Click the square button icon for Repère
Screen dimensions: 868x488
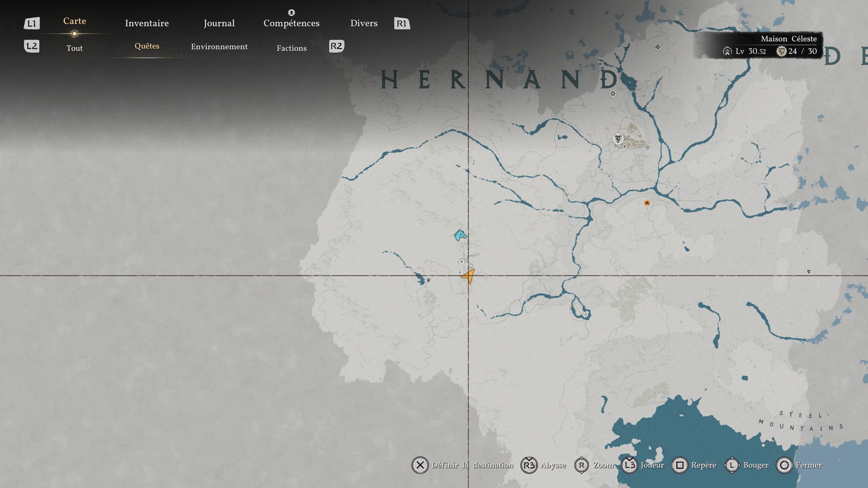(x=680, y=465)
